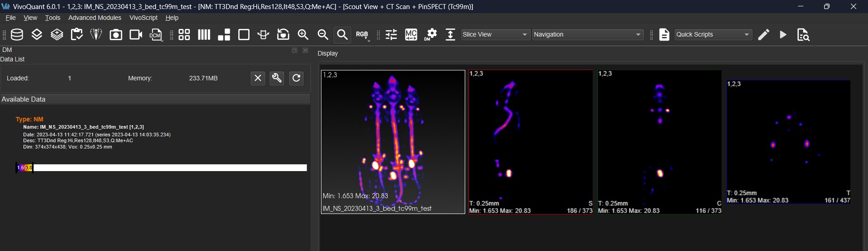Click the zoom out magnifier icon
868x251 pixels.
(323, 35)
